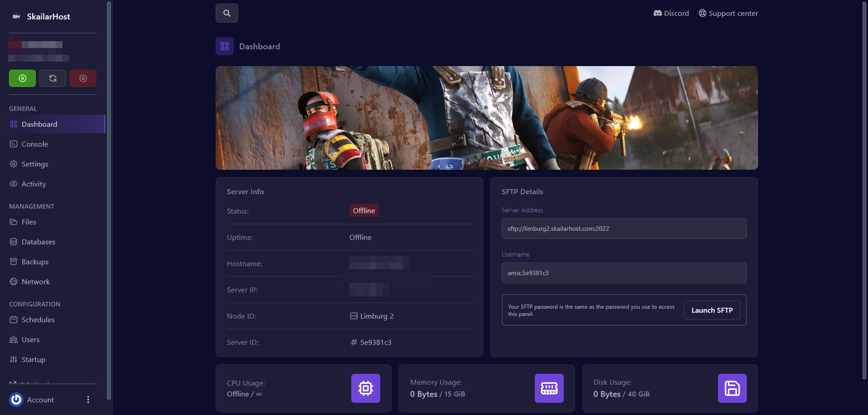The height and width of the screenshot is (415, 868).
Task: Open Files using the folder icon
Action: click(13, 222)
